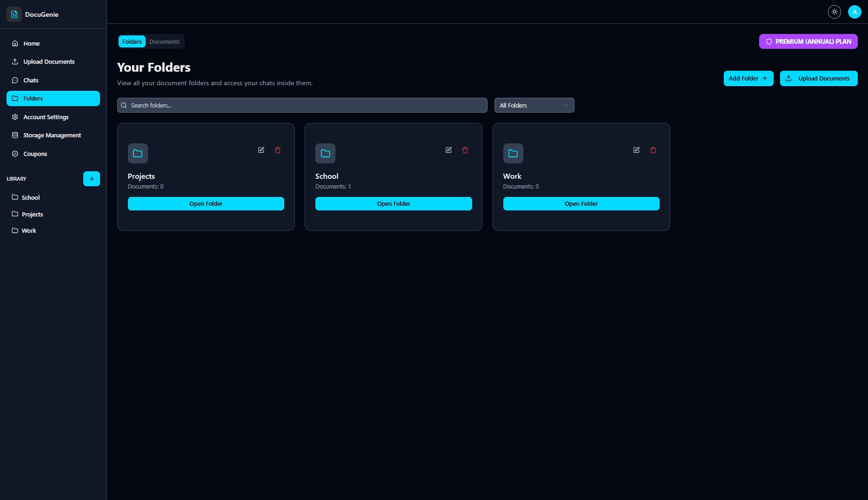
Task: Toggle the light/dark theme sun icon
Action: pyautogui.click(x=835, y=12)
